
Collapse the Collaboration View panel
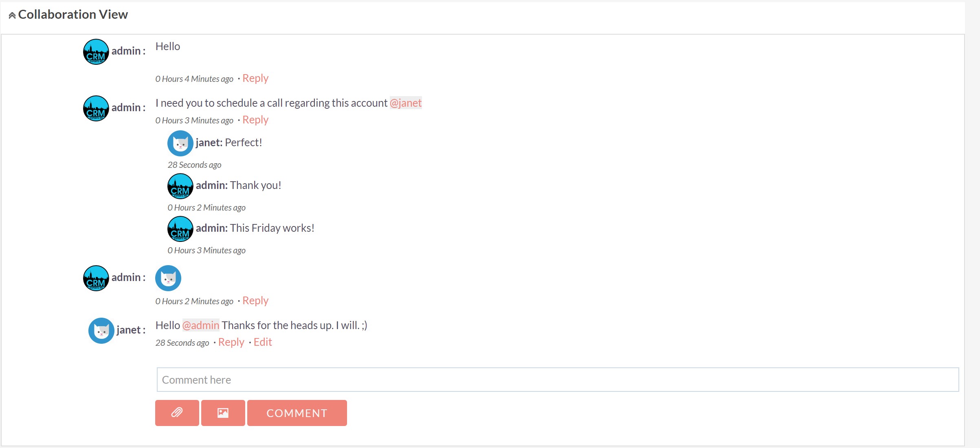point(12,15)
